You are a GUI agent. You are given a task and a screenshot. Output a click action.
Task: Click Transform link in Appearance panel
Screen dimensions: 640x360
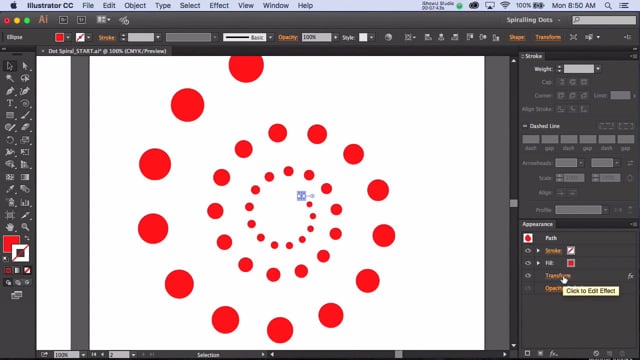(558, 276)
